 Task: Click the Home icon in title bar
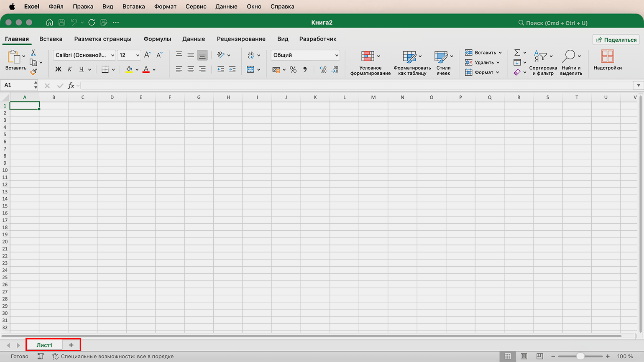pyautogui.click(x=49, y=22)
